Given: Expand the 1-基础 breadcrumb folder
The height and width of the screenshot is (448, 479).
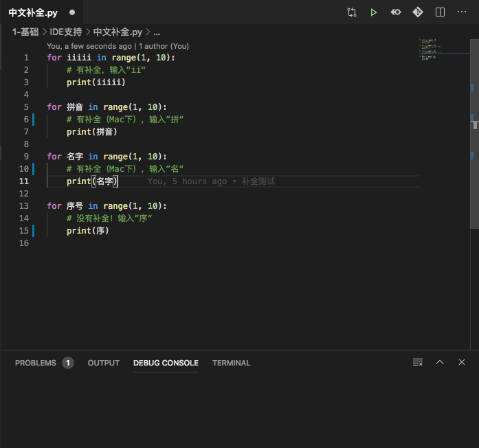Looking at the screenshot, I should click(25, 32).
